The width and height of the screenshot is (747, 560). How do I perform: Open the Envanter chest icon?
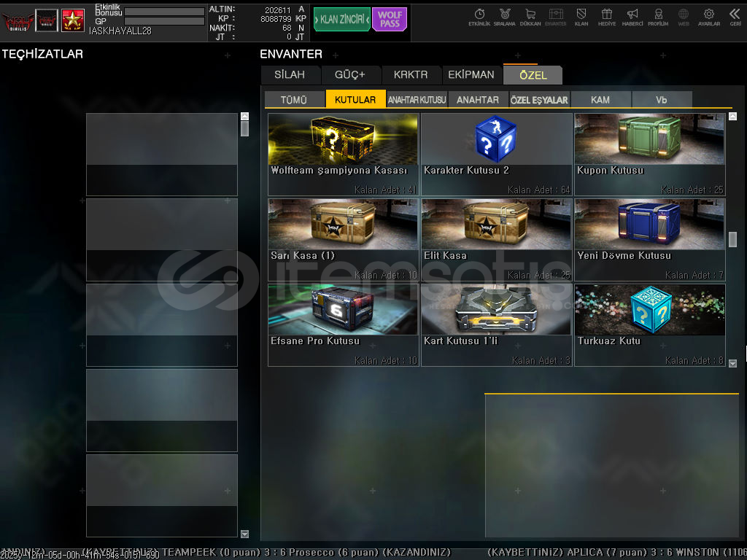[555, 17]
